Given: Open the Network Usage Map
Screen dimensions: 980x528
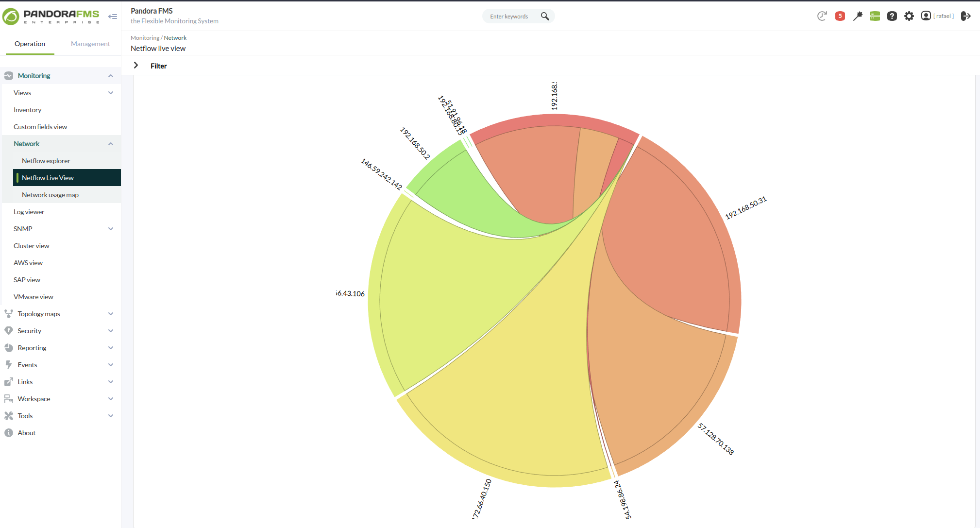Looking at the screenshot, I should 51,194.
